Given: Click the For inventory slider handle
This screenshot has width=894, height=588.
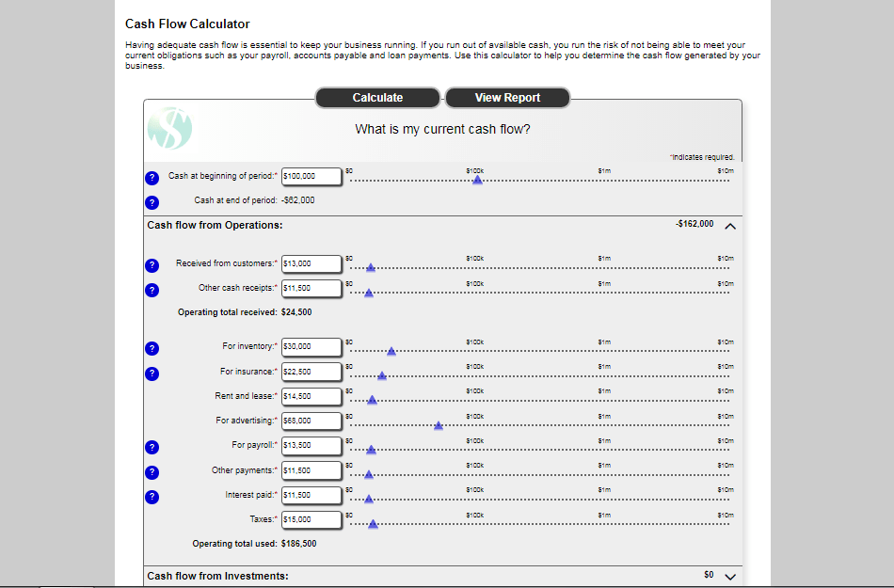Looking at the screenshot, I should 391,352.
